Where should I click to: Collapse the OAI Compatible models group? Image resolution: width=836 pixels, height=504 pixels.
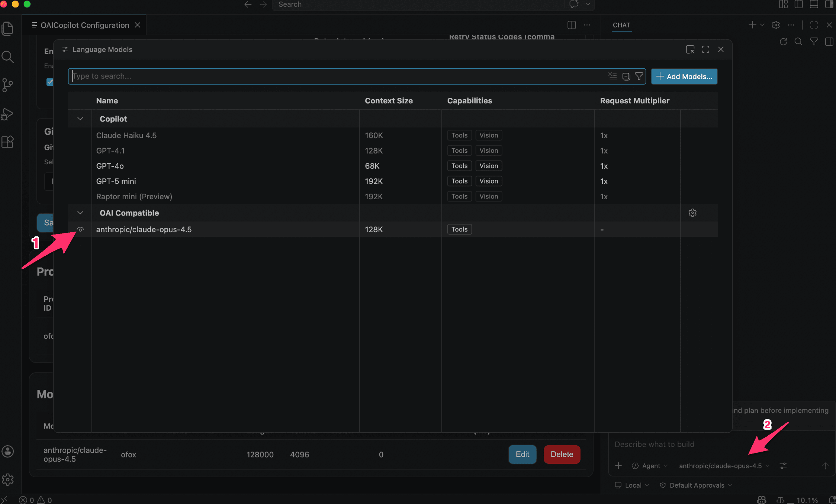(80, 213)
